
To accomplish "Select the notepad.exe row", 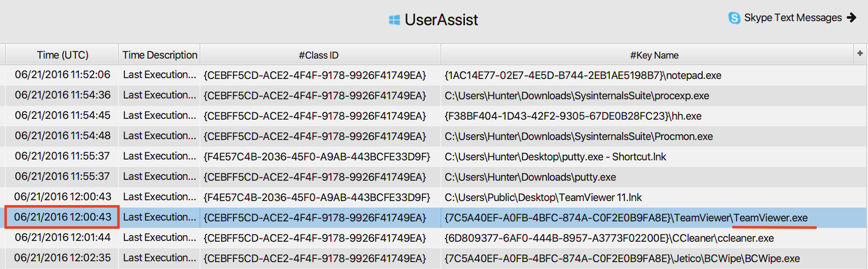I will [x=583, y=75].
